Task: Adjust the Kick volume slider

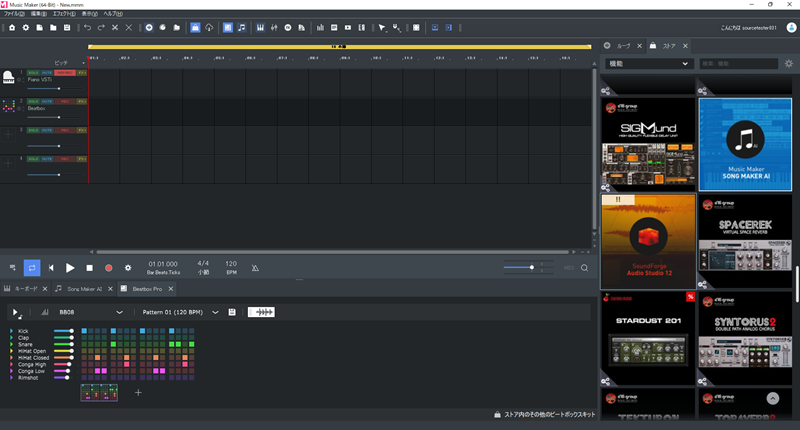Action: (63, 331)
